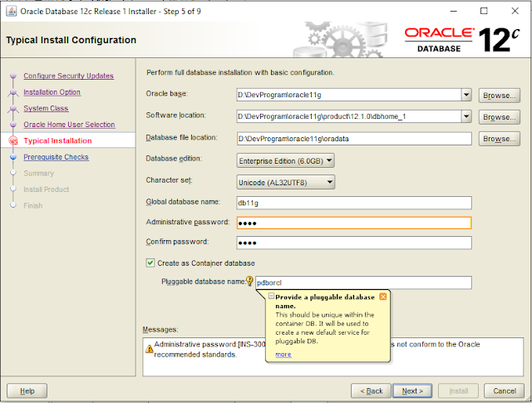Minimize the installer window
Screen dimensions: 532x403
click(x=453, y=11)
